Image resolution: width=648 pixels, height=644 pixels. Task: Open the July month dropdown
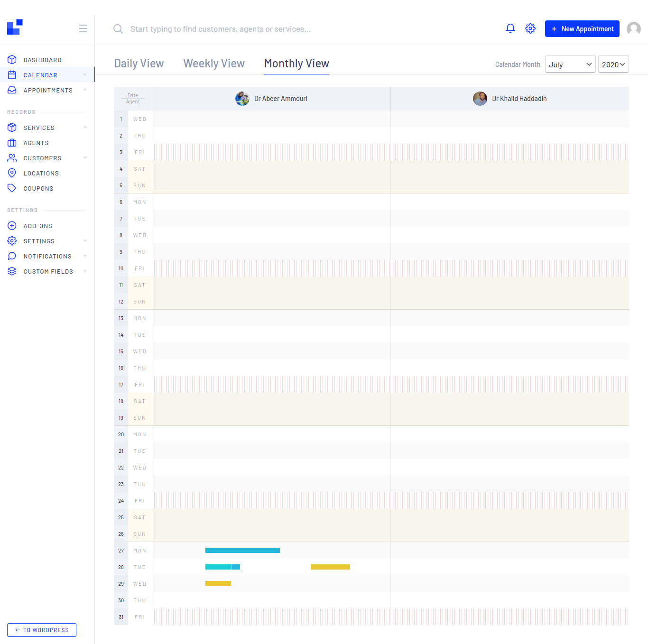(570, 64)
